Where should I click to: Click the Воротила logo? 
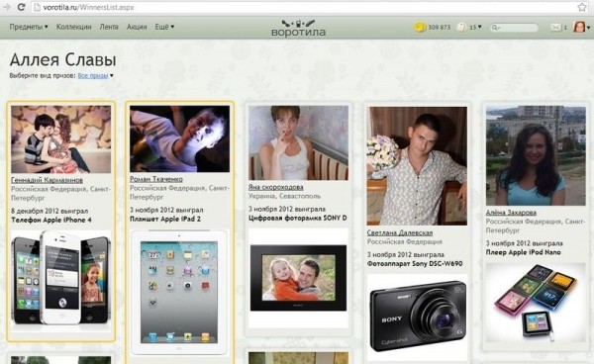click(298, 28)
